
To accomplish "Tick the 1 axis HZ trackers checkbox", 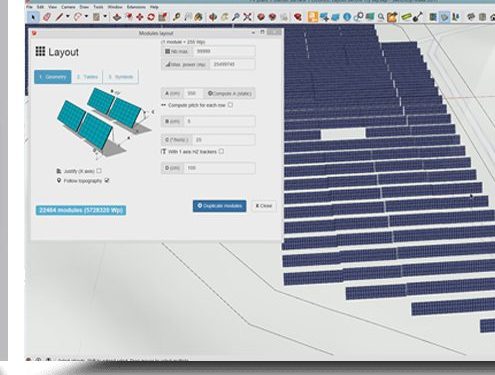I will (x=221, y=151).
